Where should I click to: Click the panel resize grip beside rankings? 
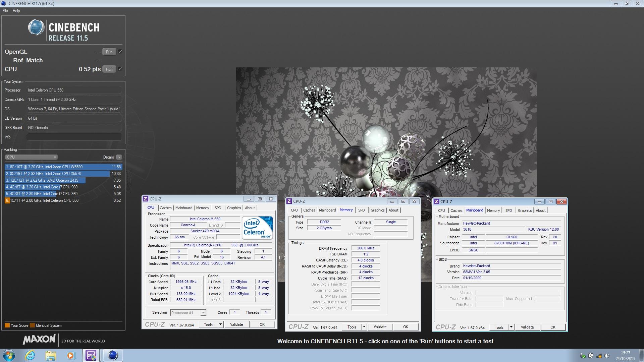tap(128, 181)
